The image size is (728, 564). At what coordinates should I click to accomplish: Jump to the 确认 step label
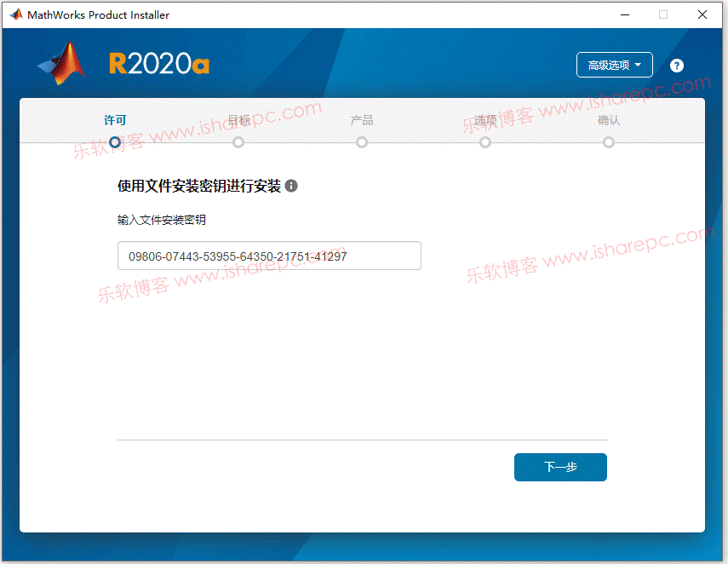tap(609, 121)
